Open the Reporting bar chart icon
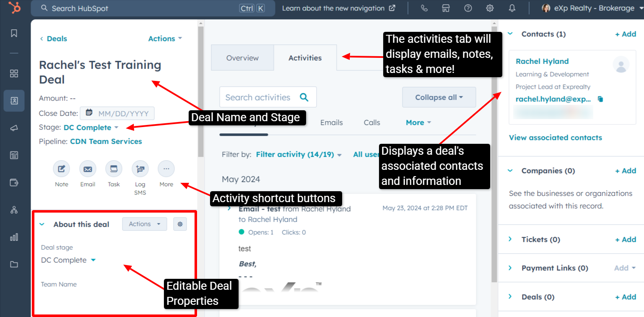644x317 pixels. (x=14, y=237)
